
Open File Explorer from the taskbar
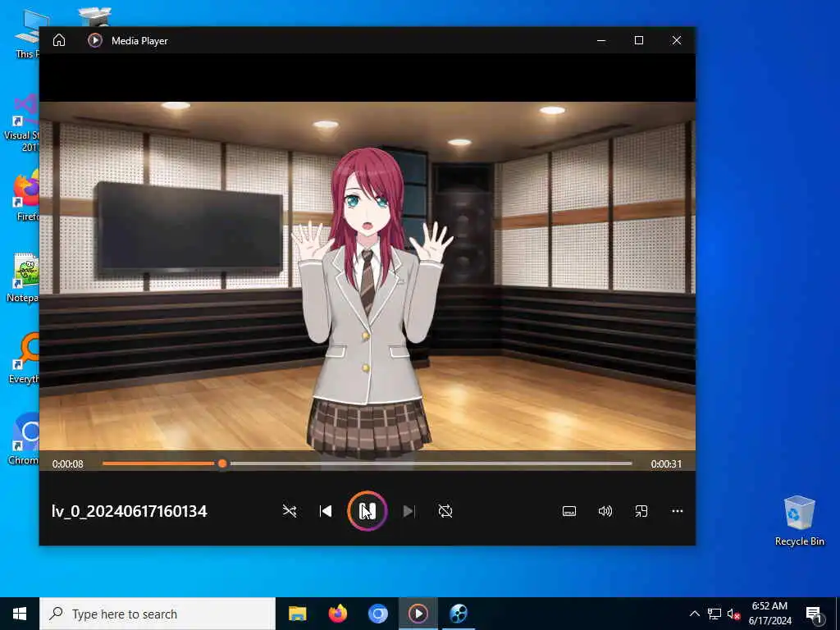click(297, 614)
